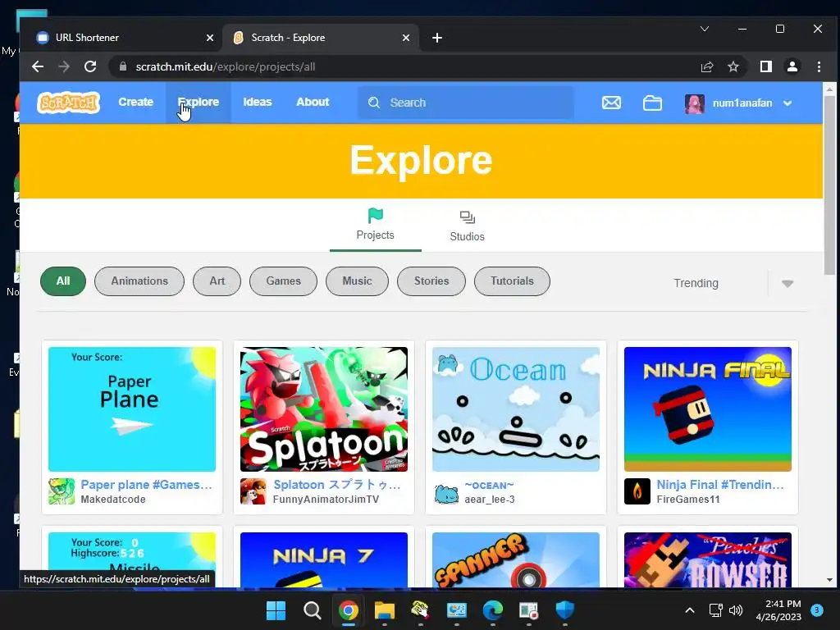
Task: Open Windows Start menu
Action: pos(276,610)
